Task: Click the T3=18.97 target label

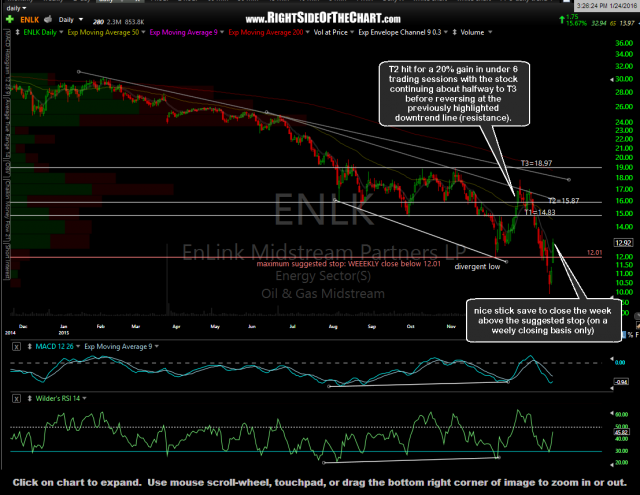Action: click(x=536, y=163)
